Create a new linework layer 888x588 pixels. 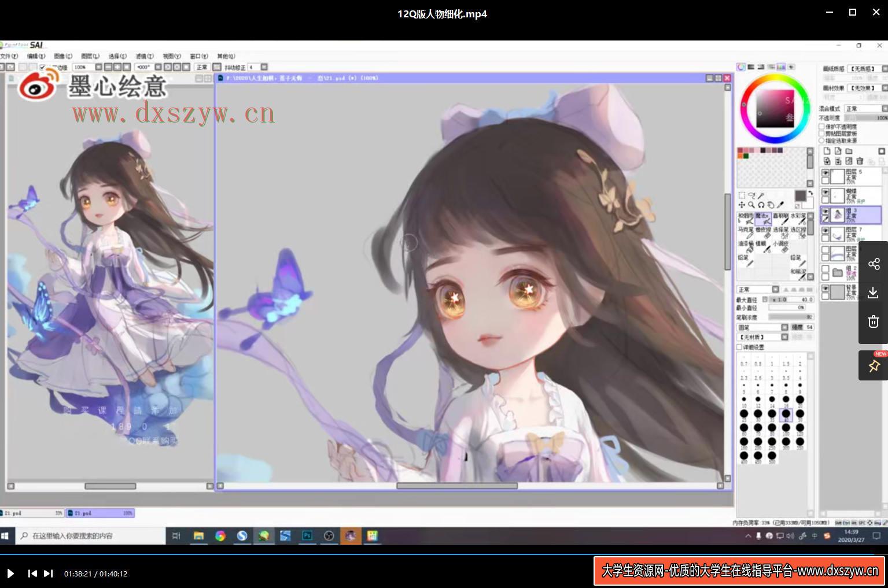point(838,151)
